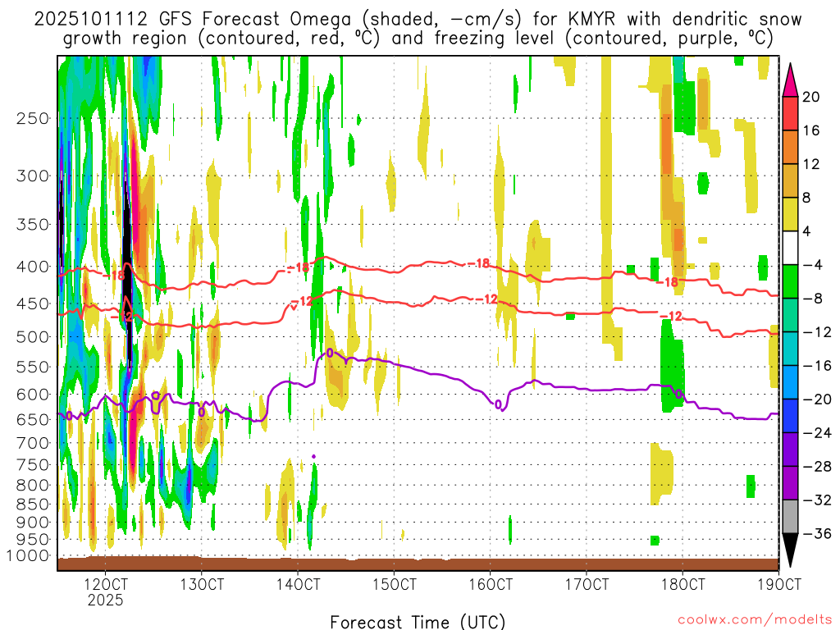Select the '16' colorbar value label
Image resolution: width=840 pixels, height=630 pixels.
(811, 130)
